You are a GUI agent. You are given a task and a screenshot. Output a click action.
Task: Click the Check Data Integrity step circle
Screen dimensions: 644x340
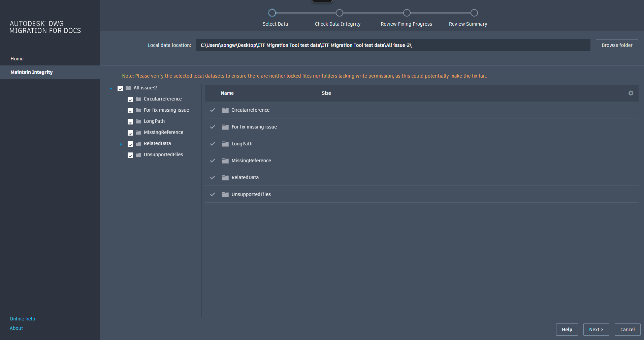coord(339,13)
